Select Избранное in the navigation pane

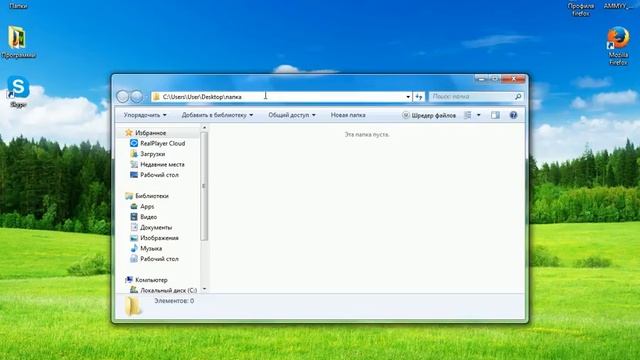(x=146, y=133)
